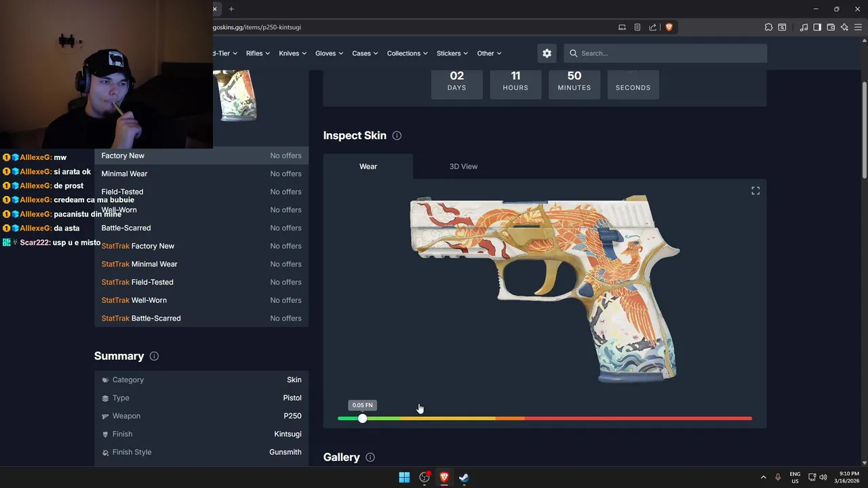Open the Windows Start menu
The height and width of the screenshot is (488, 868).
[x=404, y=477]
